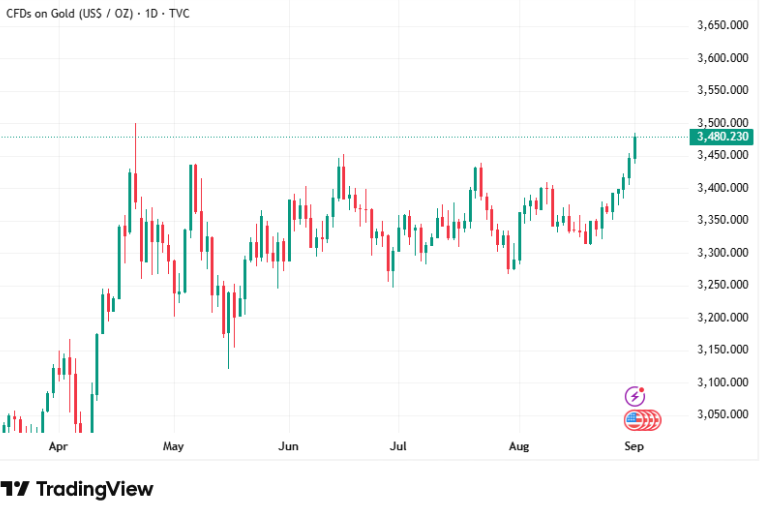Select the Jun label on time axis
762x505 pixels.
point(289,448)
